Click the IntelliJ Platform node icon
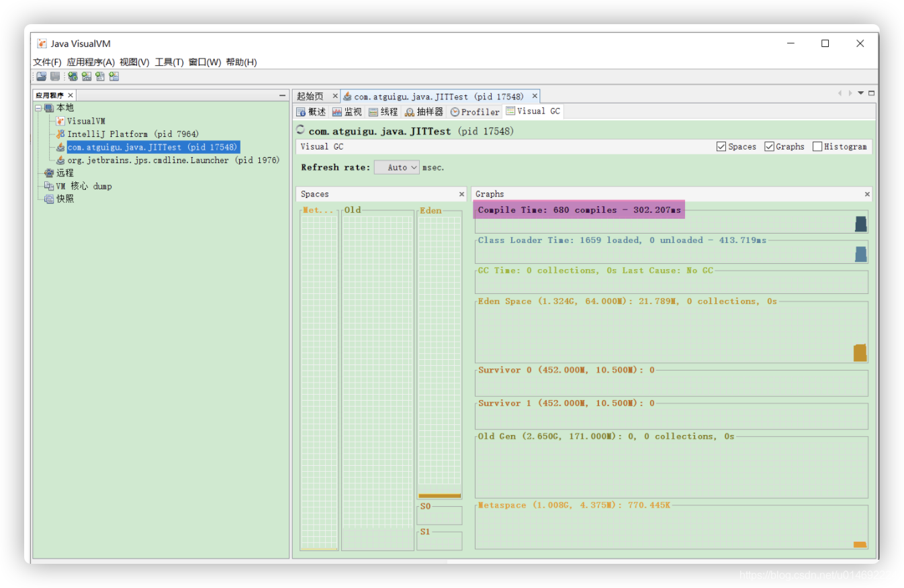904x588 pixels. click(60, 134)
